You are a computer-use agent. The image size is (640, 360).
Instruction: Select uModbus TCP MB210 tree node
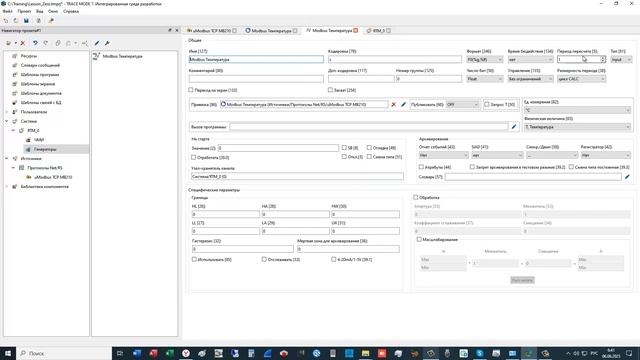[53, 177]
